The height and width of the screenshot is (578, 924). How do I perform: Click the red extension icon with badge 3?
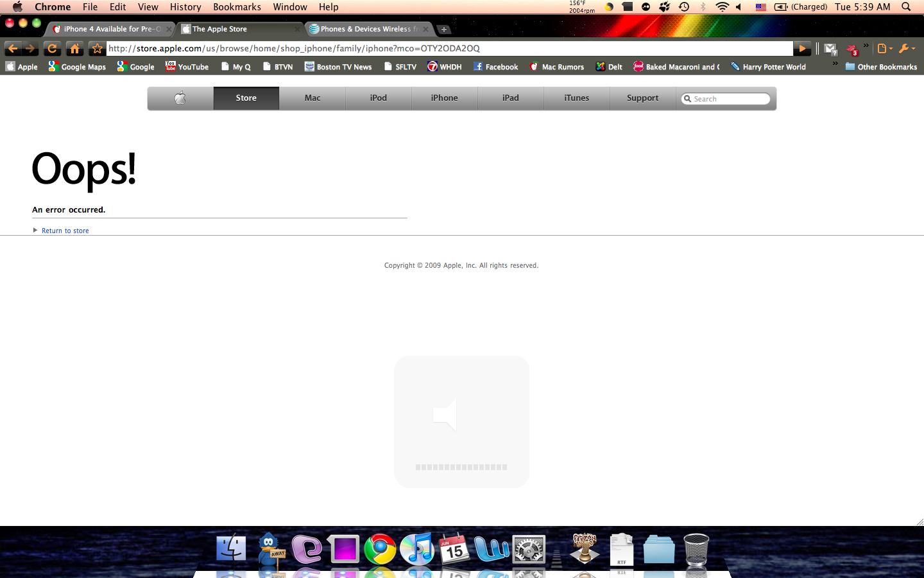coord(852,49)
